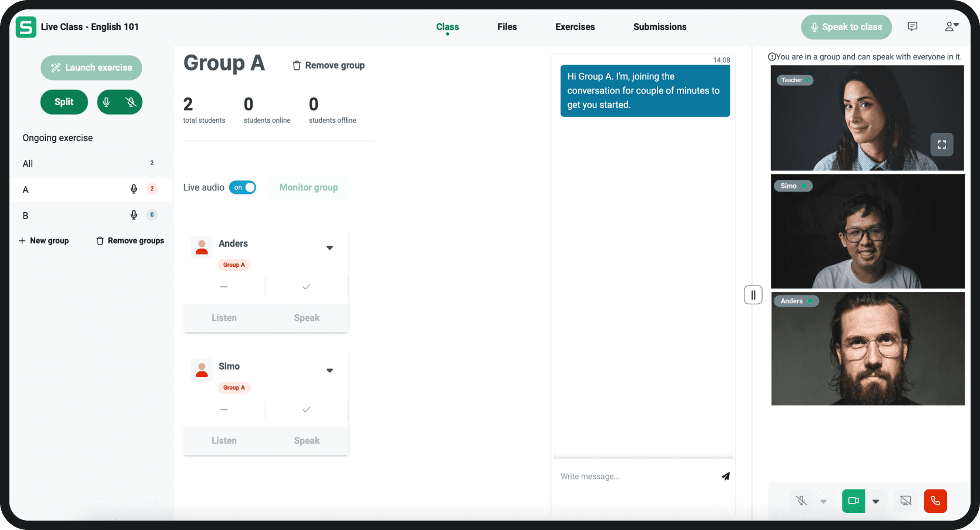
Task: Click the Write message input field
Action: [x=635, y=477]
